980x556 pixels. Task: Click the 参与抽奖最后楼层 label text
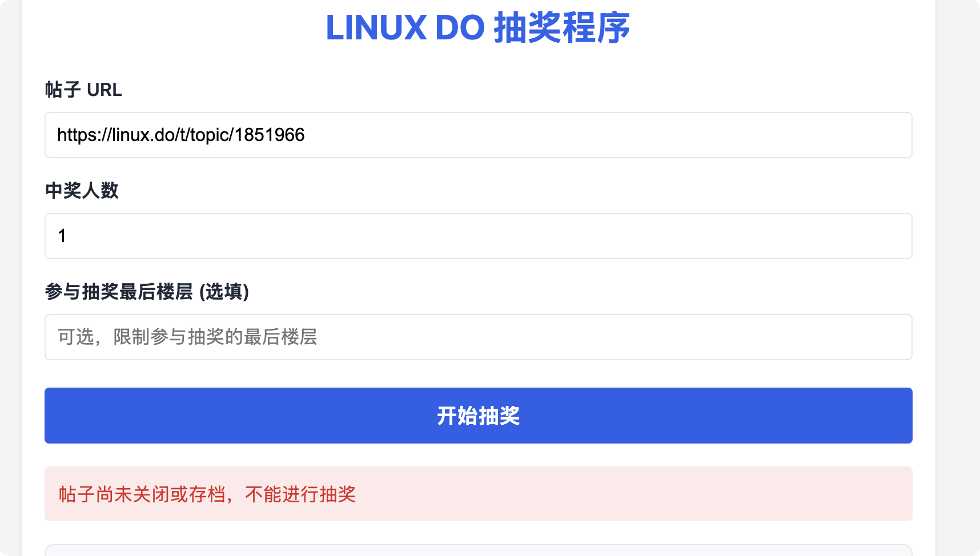pyautogui.click(x=119, y=292)
